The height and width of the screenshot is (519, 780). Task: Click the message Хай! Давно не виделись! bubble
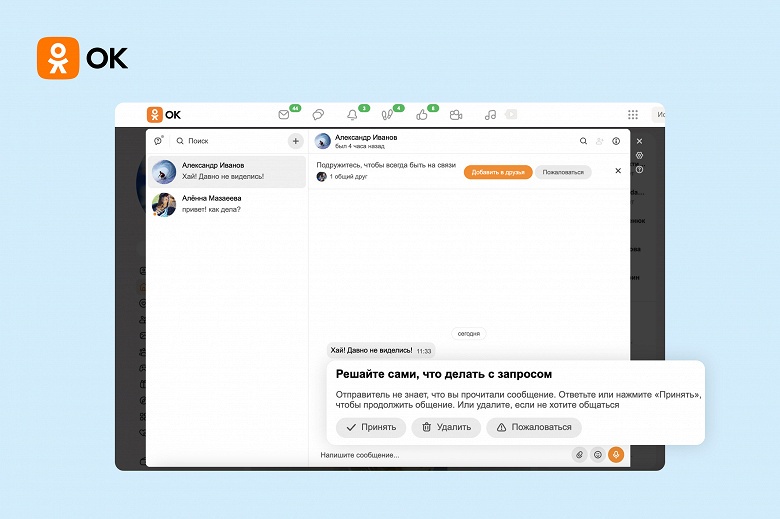tap(381, 351)
